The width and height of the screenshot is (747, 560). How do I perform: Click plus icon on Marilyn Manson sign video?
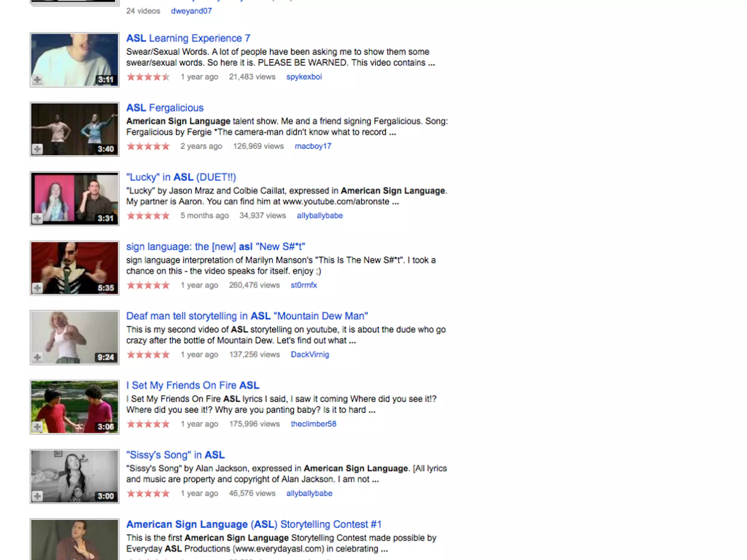point(37,288)
